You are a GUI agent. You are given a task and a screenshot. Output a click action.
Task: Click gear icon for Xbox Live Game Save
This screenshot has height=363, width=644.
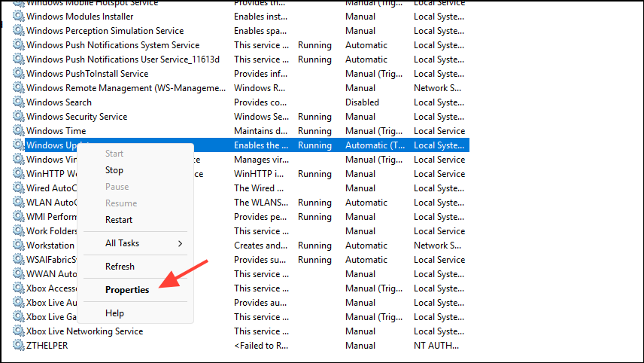coord(19,316)
